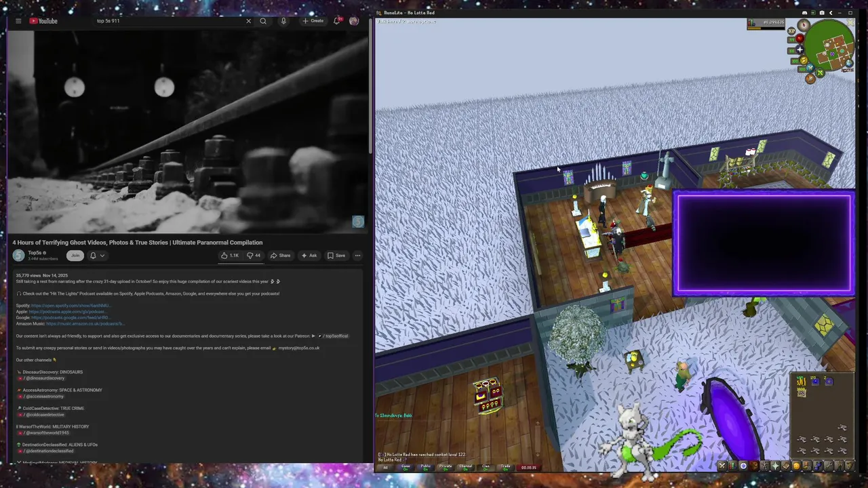This screenshot has height=488, width=868.
Task: Open the YouTube account avatar menu
Action: 354,21
